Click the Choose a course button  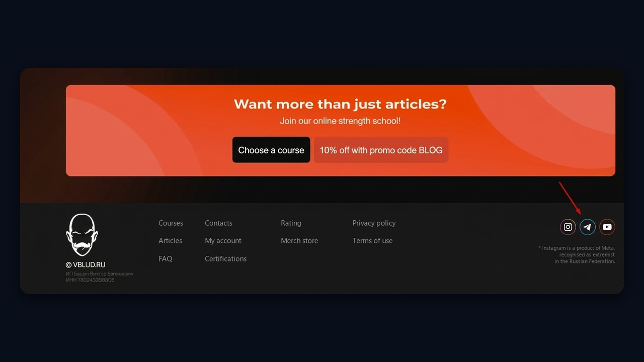click(x=271, y=150)
